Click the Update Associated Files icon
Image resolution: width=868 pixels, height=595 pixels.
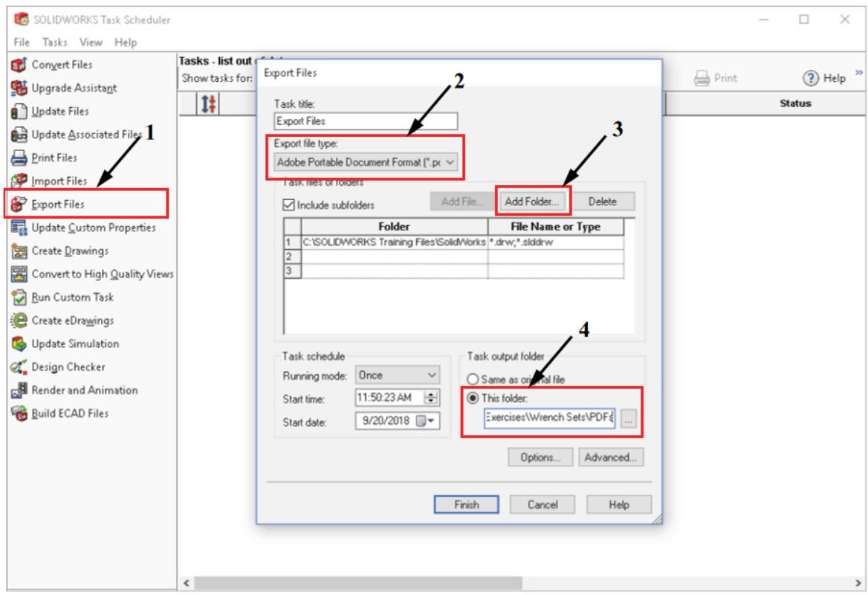point(19,135)
